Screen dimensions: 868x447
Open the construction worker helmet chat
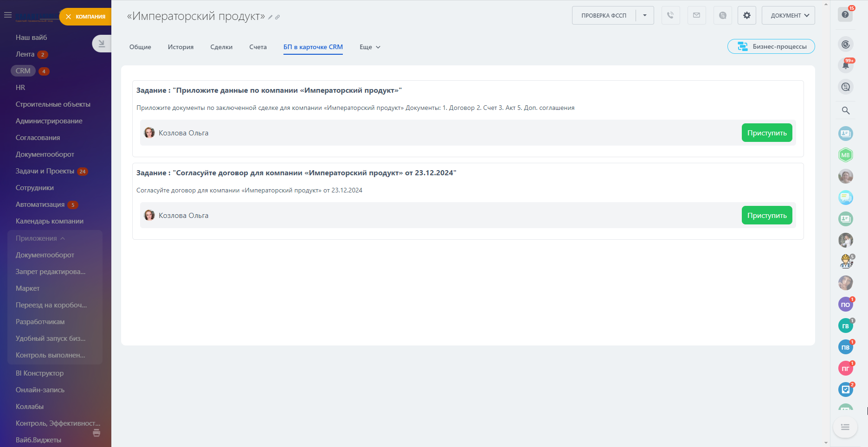tap(846, 262)
